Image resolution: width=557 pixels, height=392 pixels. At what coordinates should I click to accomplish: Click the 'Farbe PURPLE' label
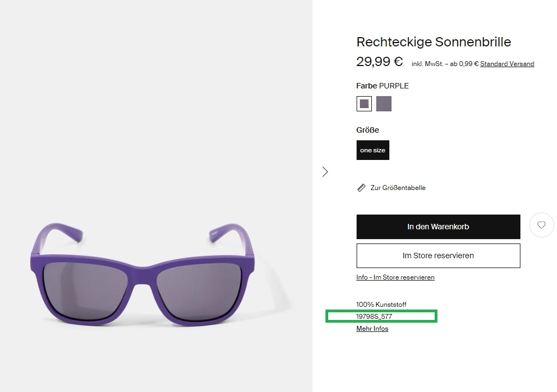click(382, 86)
